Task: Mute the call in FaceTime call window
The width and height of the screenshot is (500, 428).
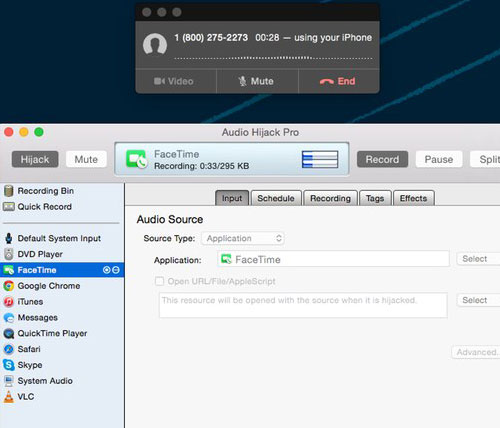Action: [x=257, y=81]
